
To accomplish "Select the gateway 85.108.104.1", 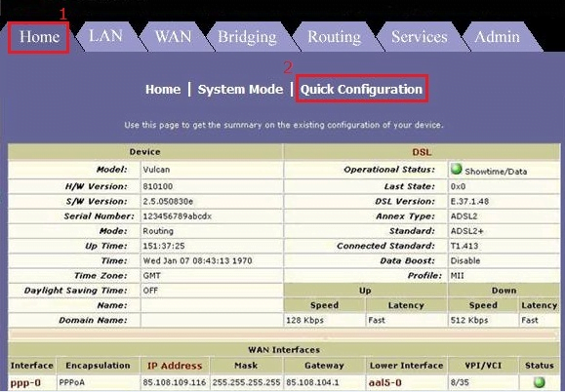I will (312, 382).
